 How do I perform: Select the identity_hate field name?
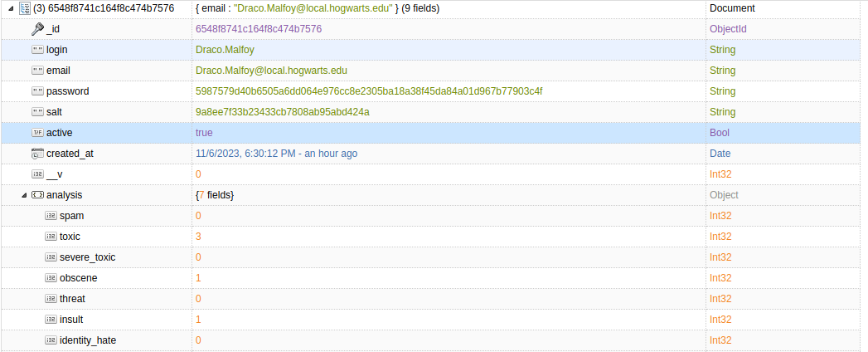[88, 340]
